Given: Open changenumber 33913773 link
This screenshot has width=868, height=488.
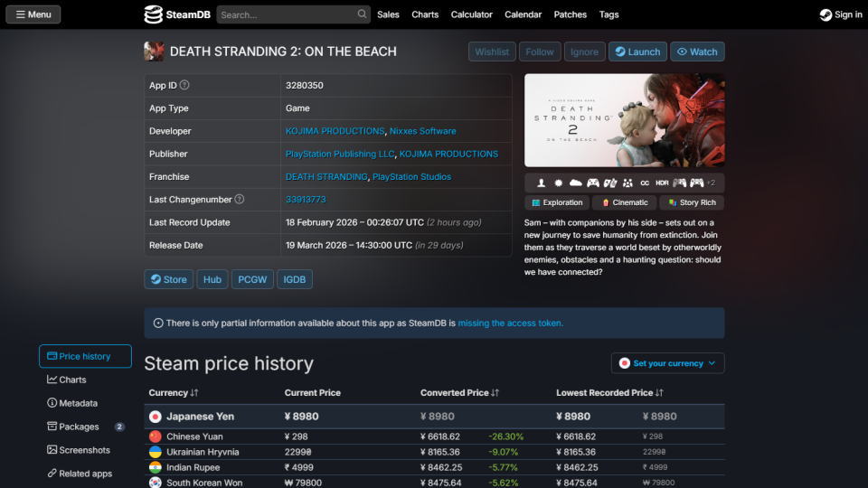Looking at the screenshot, I should (x=306, y=199).
